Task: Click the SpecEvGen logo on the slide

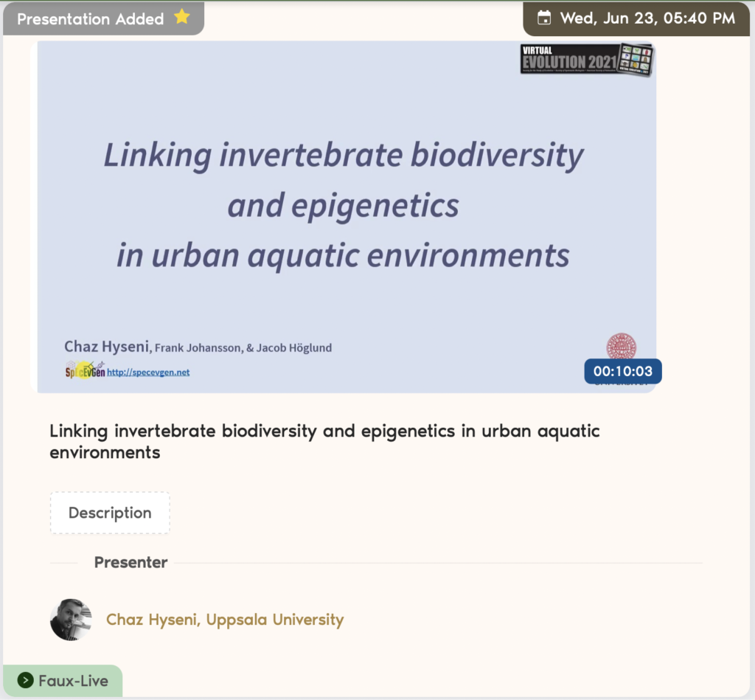Action: tap(84, 371)
